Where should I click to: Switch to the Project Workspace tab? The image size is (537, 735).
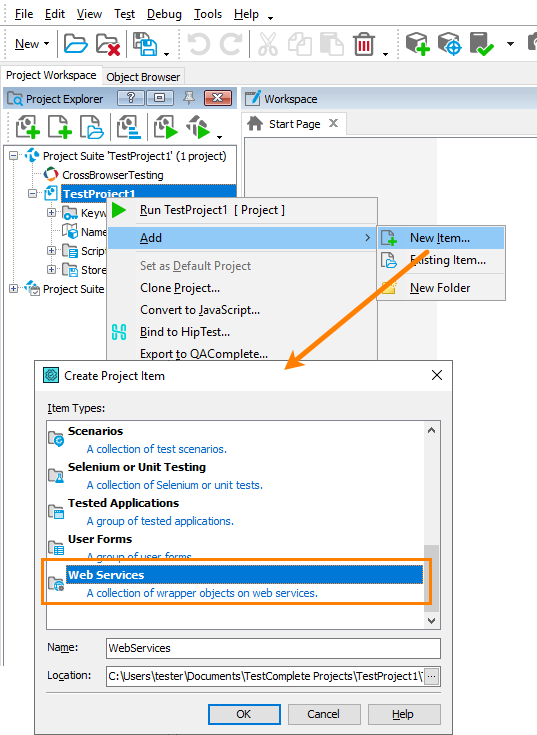[x=51, y=75]
